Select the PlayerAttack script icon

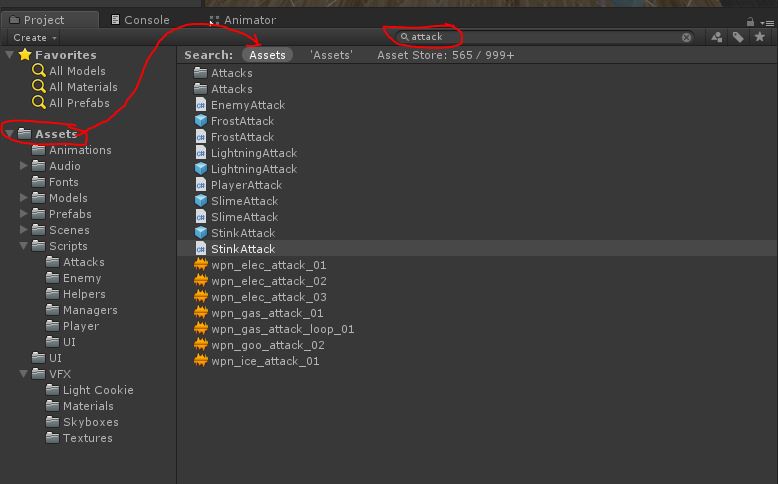[200, 185]
